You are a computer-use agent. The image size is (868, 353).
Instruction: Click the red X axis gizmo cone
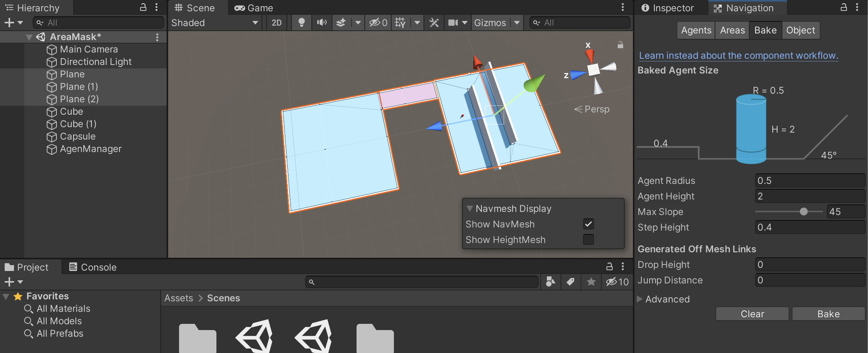(590, 56)
